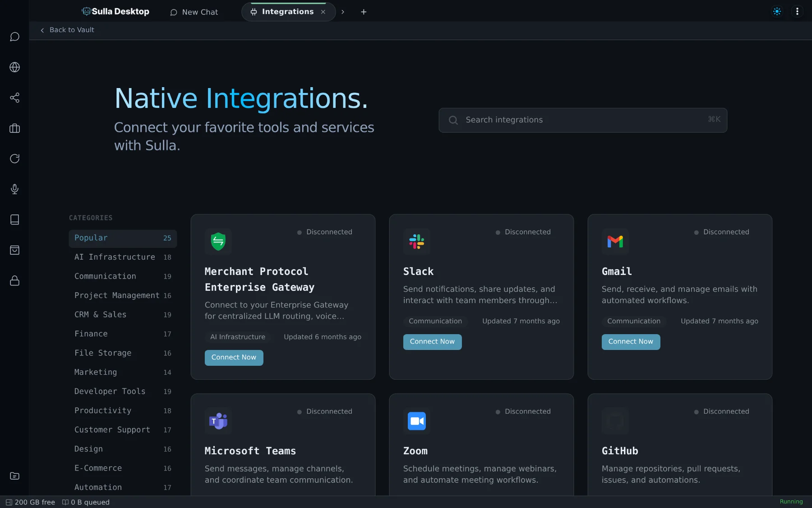Image resolution: width=812 pixels, height=508 pixels.
Task: Open the chat bubble sidebar icon
Action: 14,37
